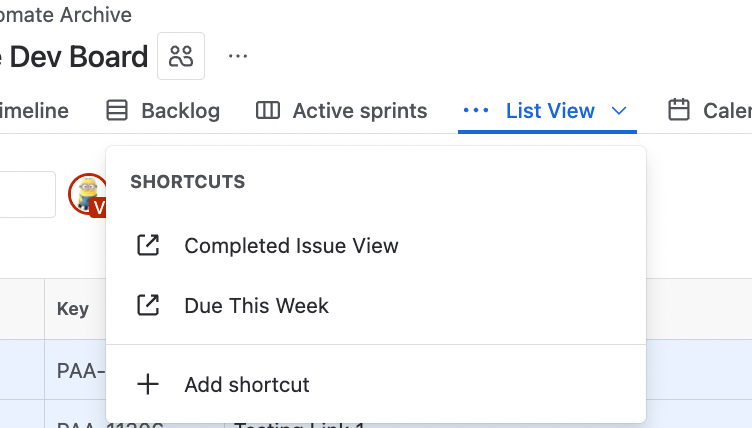The image size is (752, 428).
Task: Click the three-dot icon beside List View
Action: pos(476,111)
